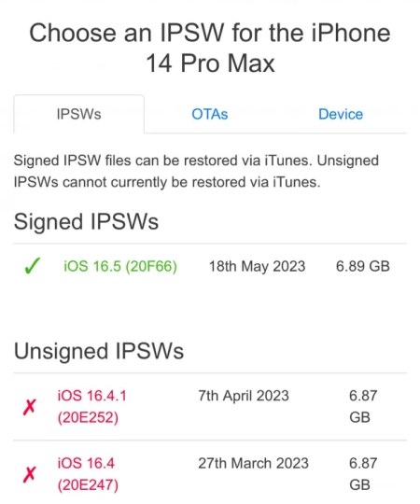Image resolution: width=420 pixels, height=504 pixels.
Task: Open the iOS 16.4 unsigned firmware link
Action: 88,474
